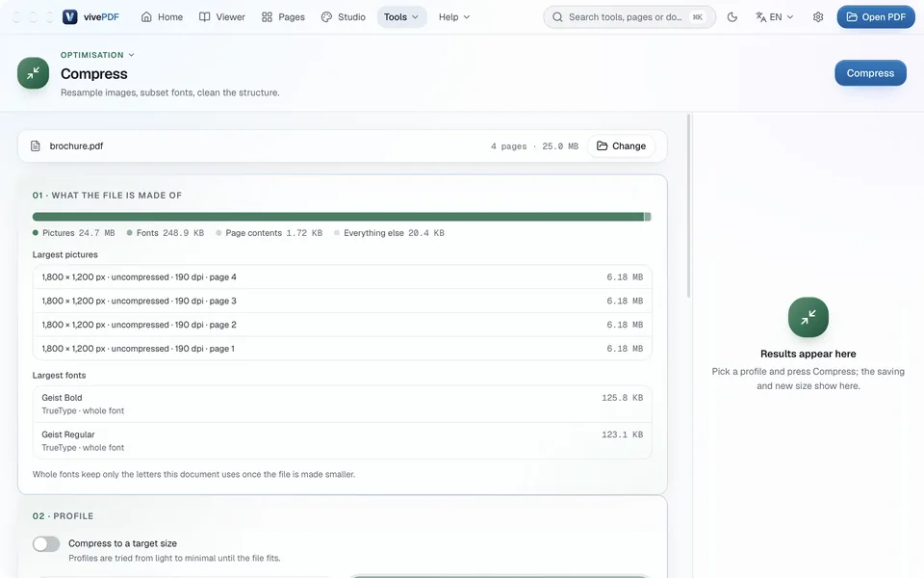This screenshot has height=578, width=924.
Task: Click the 4 pages · 25.0 MB file info
Action: click(x=534, y=146)
